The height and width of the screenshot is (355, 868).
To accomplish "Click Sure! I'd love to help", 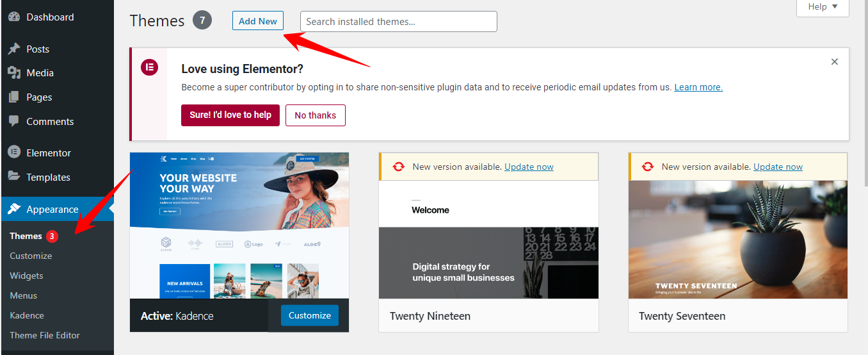I will (230, 115).
